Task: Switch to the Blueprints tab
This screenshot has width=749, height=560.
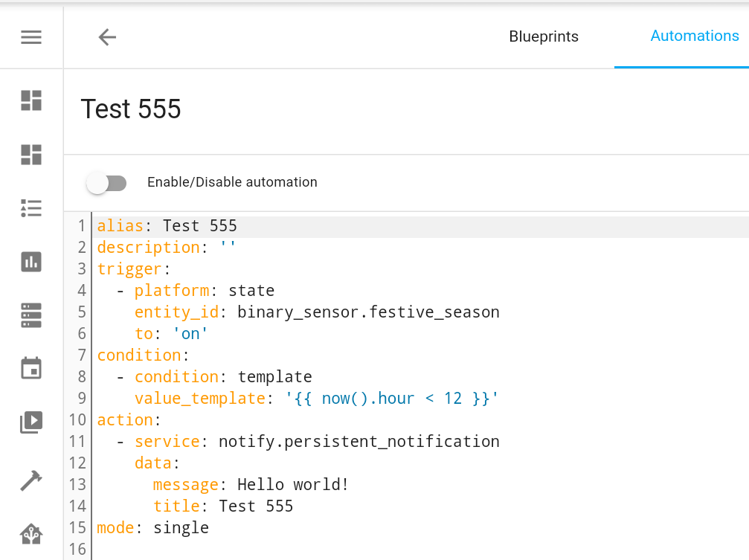Action: [544, 36]
